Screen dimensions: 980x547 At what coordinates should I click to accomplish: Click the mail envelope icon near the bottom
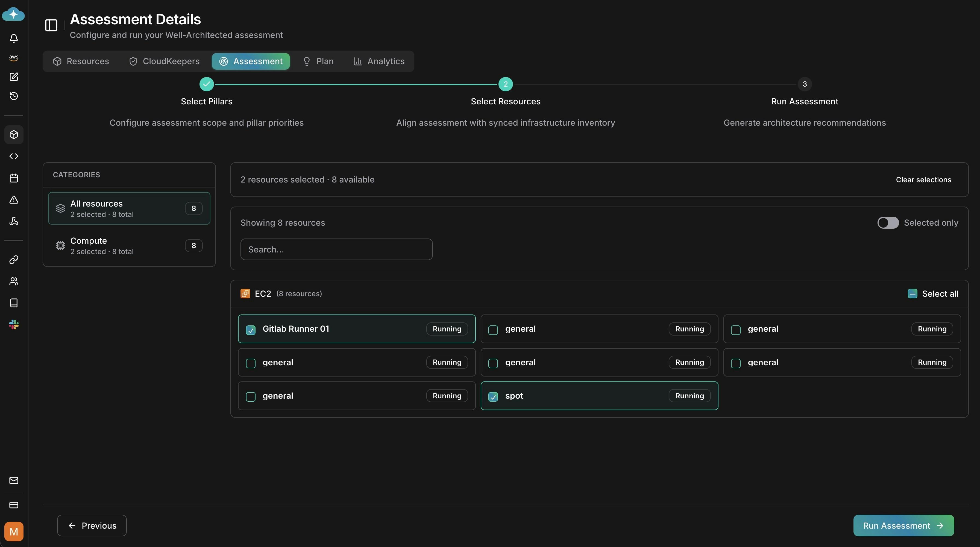coord(14,480)
